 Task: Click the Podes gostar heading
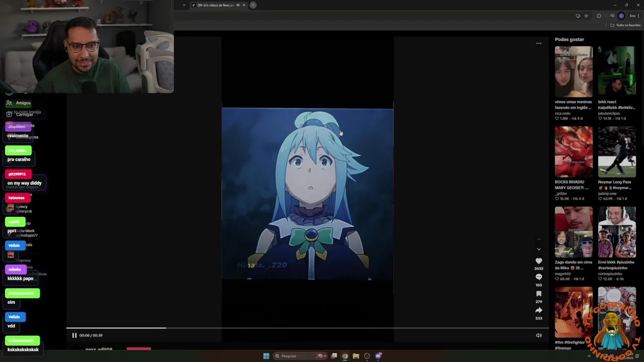(570, 39)
